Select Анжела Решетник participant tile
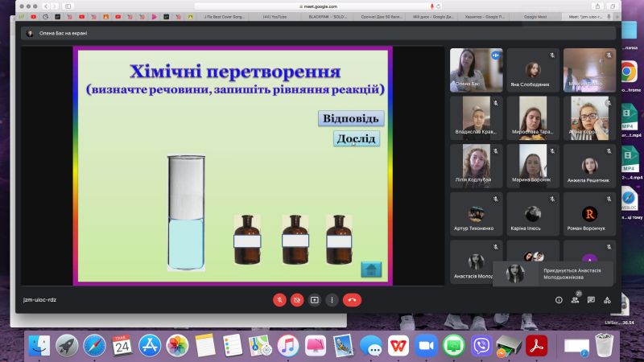The image size is (644, 362). tap(589, 166)
